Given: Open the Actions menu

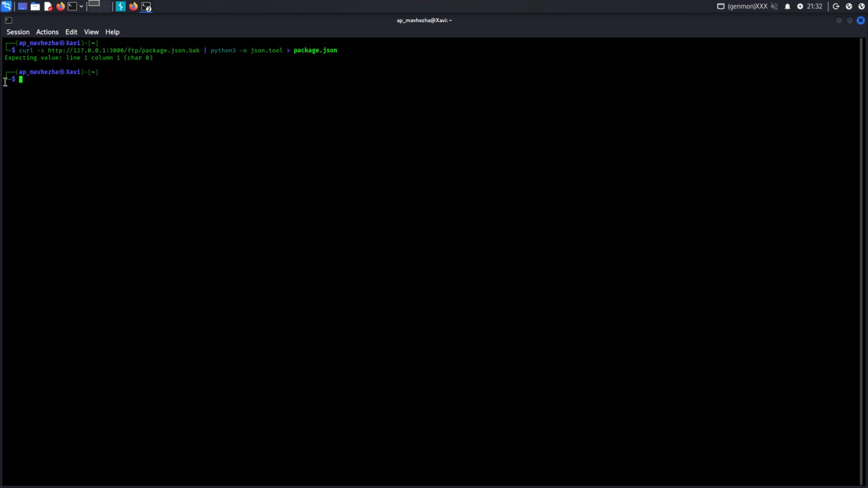Looking at the screenshot, I should coord(47,32).
